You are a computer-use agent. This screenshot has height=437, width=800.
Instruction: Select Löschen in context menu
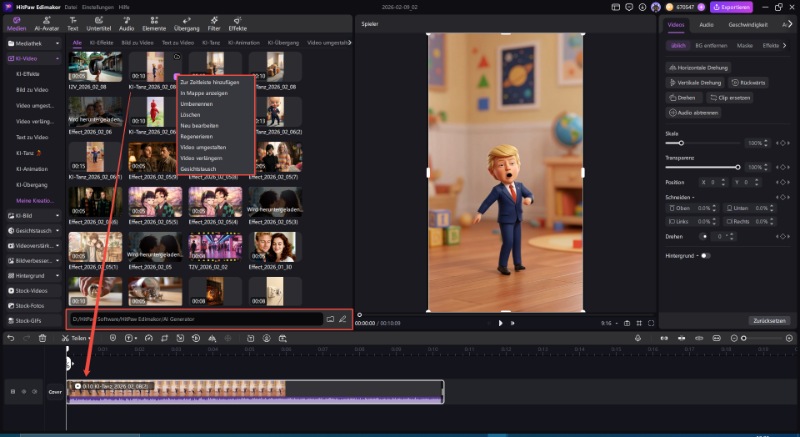coord(190,115)
